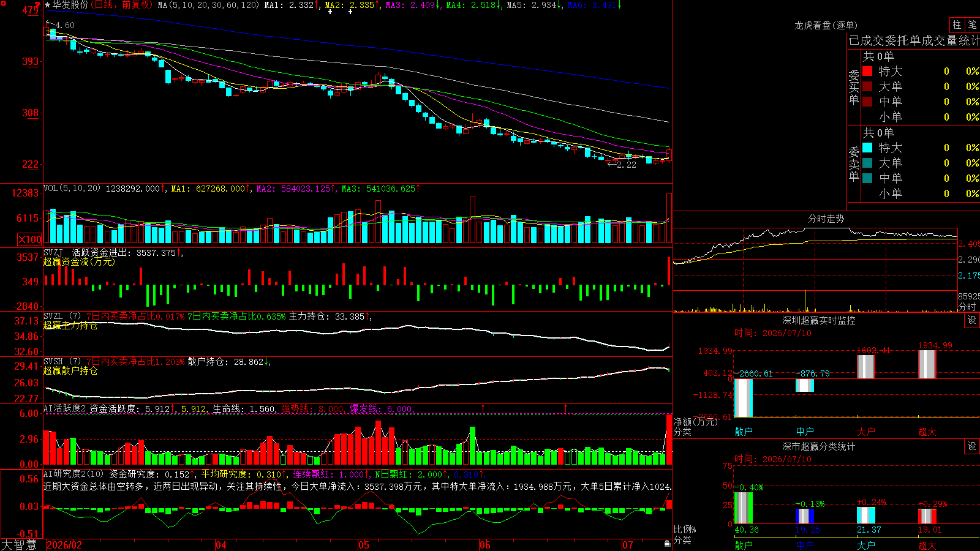Click the 深圳超赢实时监控 title

[819, 320]
